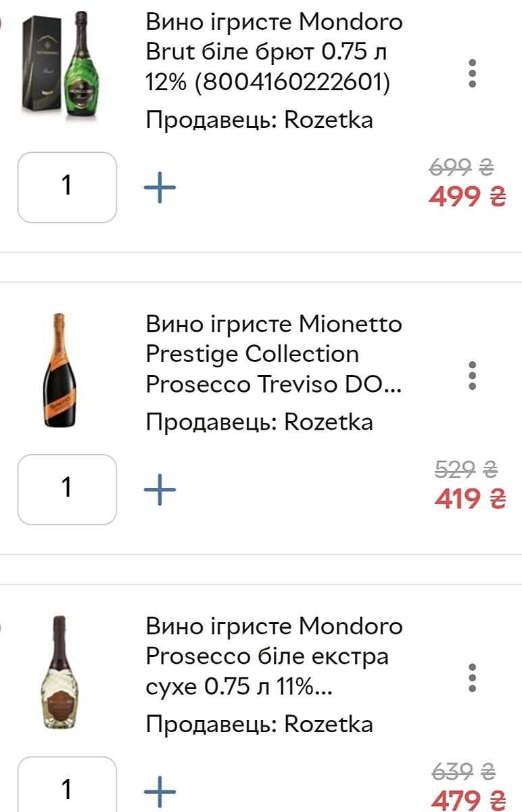
Task: Open three-dot menu for Mionetto Prosecco
Action: [472, 376]
